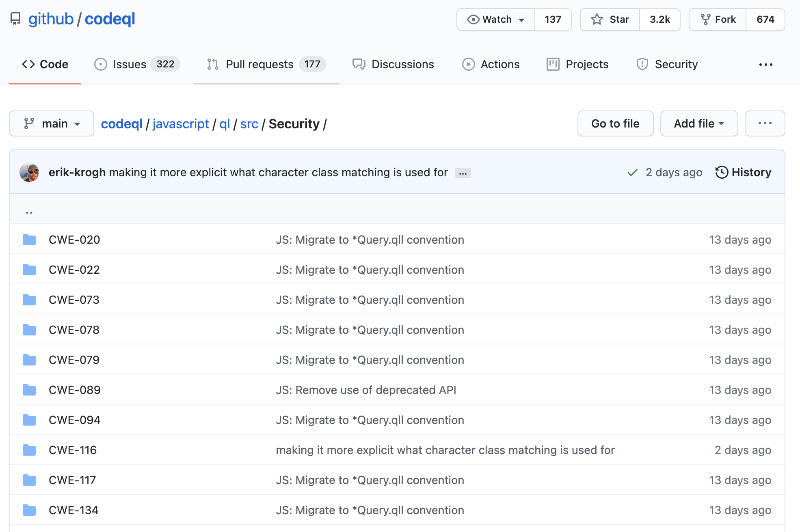
Task: Click the CWE-116 folder icon
Action: (29, 450)
